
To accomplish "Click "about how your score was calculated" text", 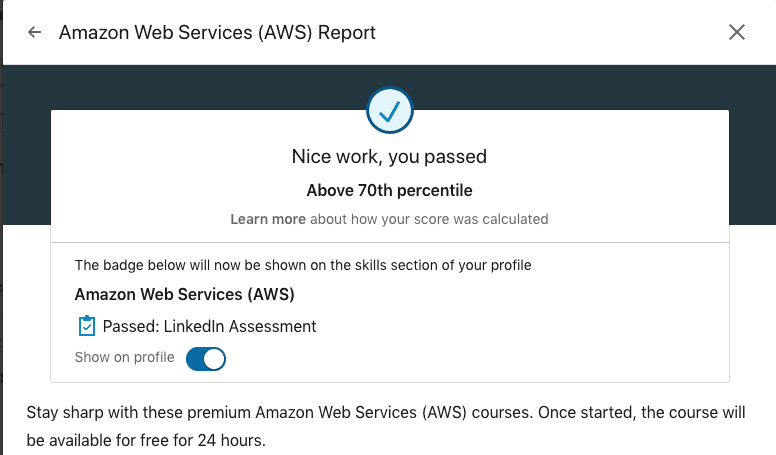I will [x=429, y=219].
